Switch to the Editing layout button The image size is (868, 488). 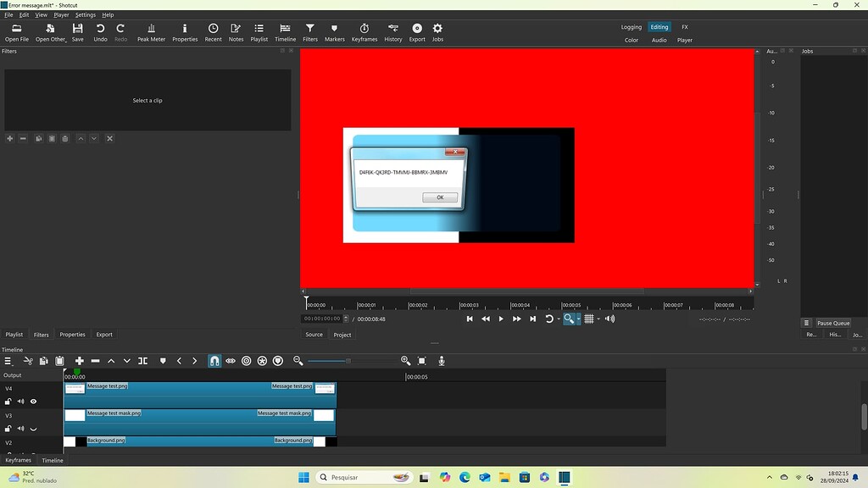point(659,26)
